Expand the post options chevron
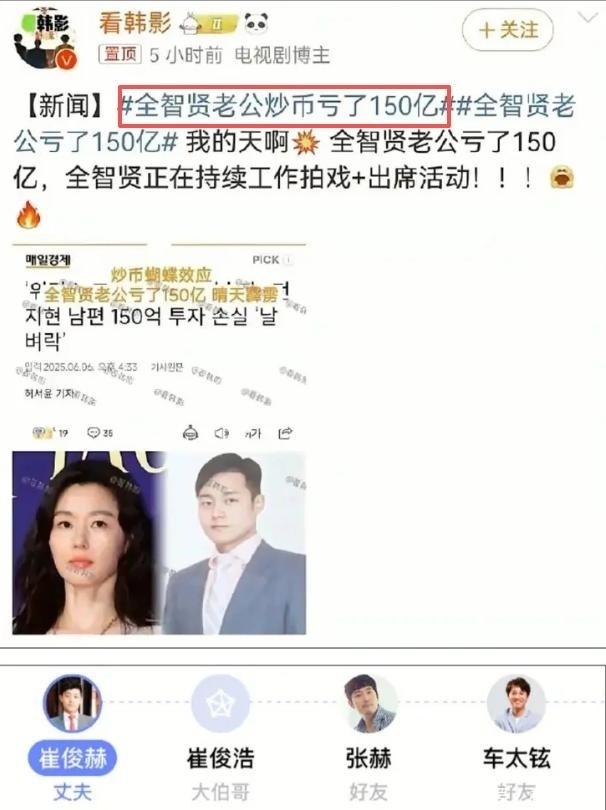 (x=587, y=18)
